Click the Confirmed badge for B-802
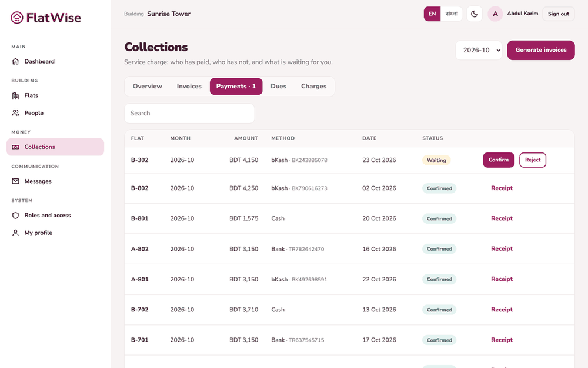Image resolution: width=588 pixels, height=368 pixels. [439, 188]
